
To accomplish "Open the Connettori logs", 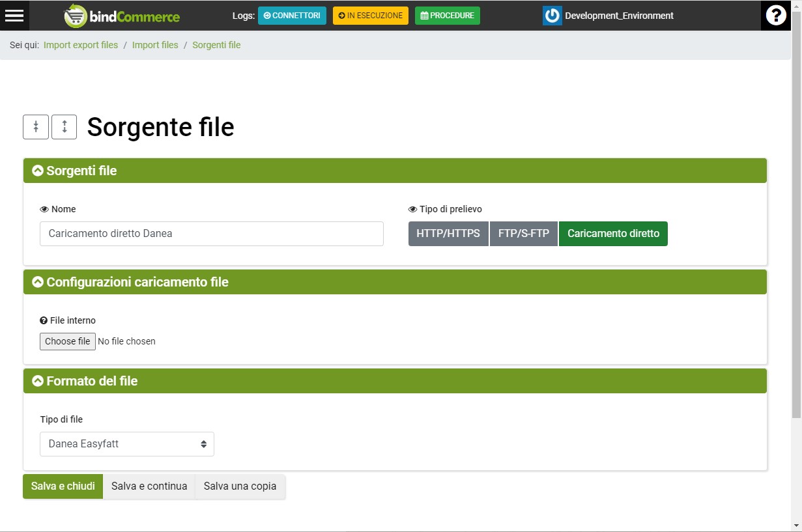I will coord(292,16).
